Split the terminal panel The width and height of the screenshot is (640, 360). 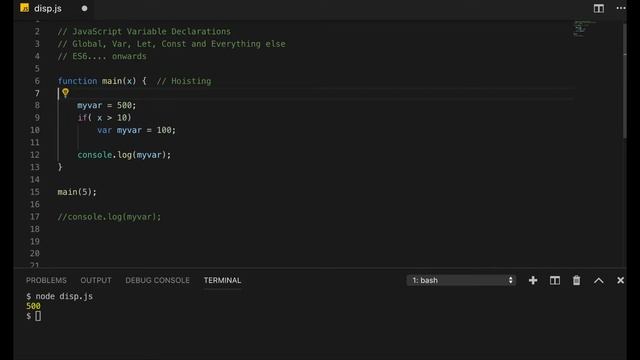555,280
